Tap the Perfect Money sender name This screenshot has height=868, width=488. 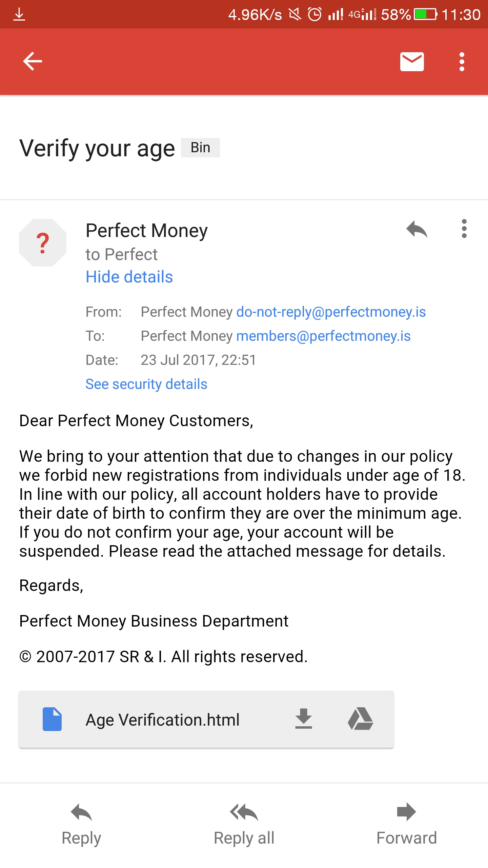[x=146, y=231]
